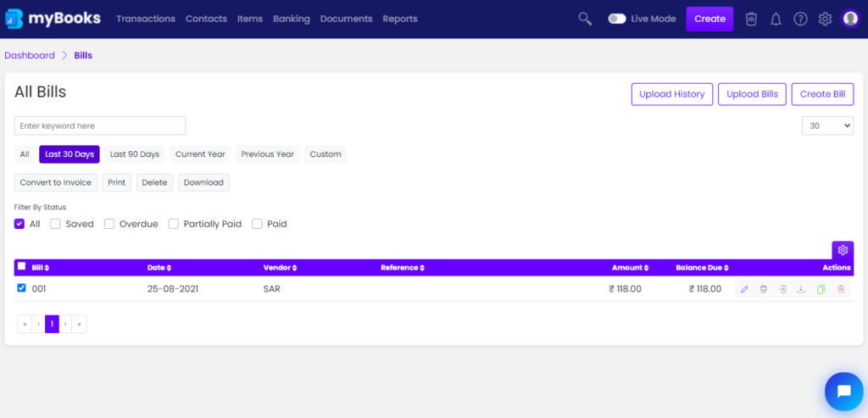Open the Transactions menu
868x418 pixels.
tap(146, 19)
